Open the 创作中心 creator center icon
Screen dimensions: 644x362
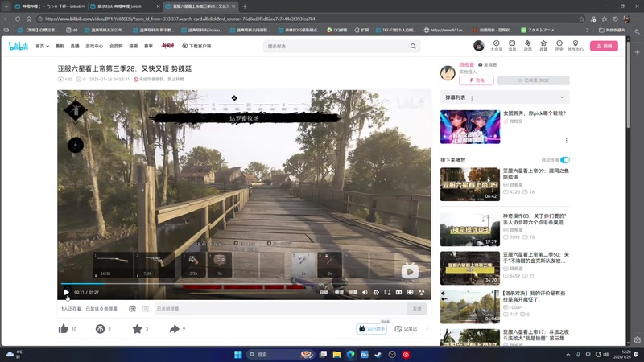pos(576,46)
